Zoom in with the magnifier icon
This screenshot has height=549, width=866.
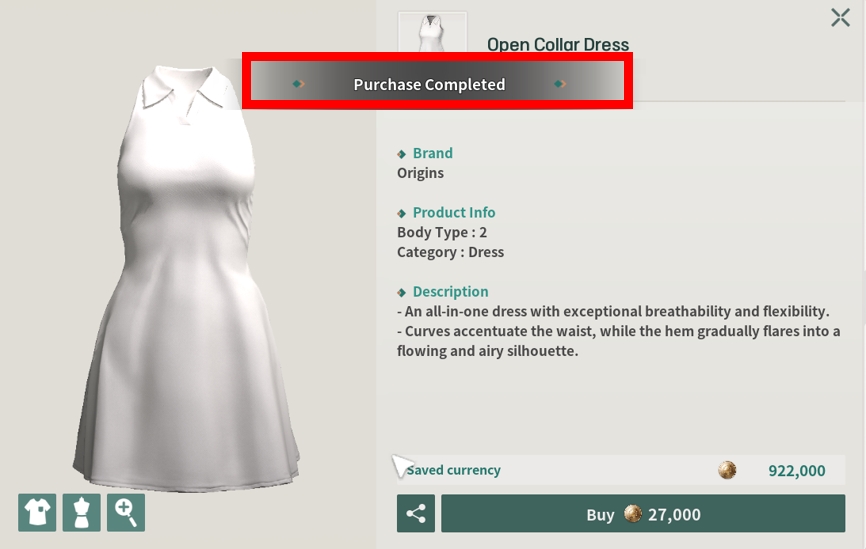126,513
